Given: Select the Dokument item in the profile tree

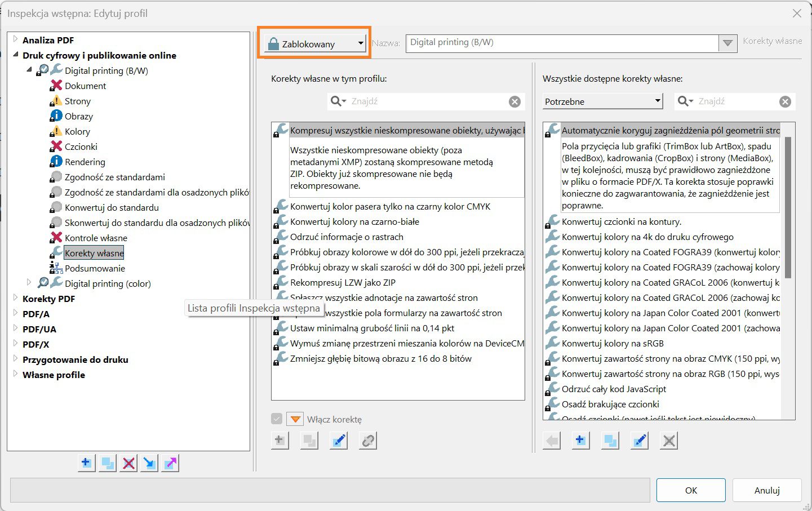Looking at the screenshot, I should click(x=85, y=86).
